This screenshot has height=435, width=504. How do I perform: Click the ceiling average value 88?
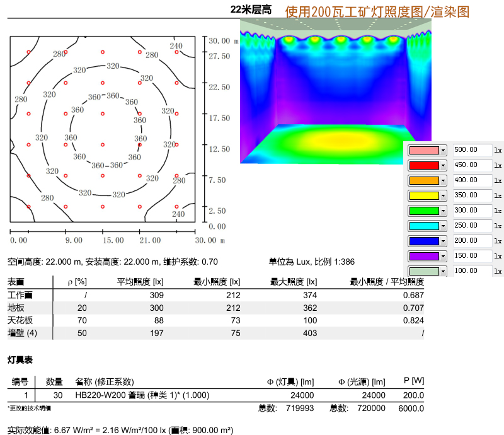click(159, 320)
